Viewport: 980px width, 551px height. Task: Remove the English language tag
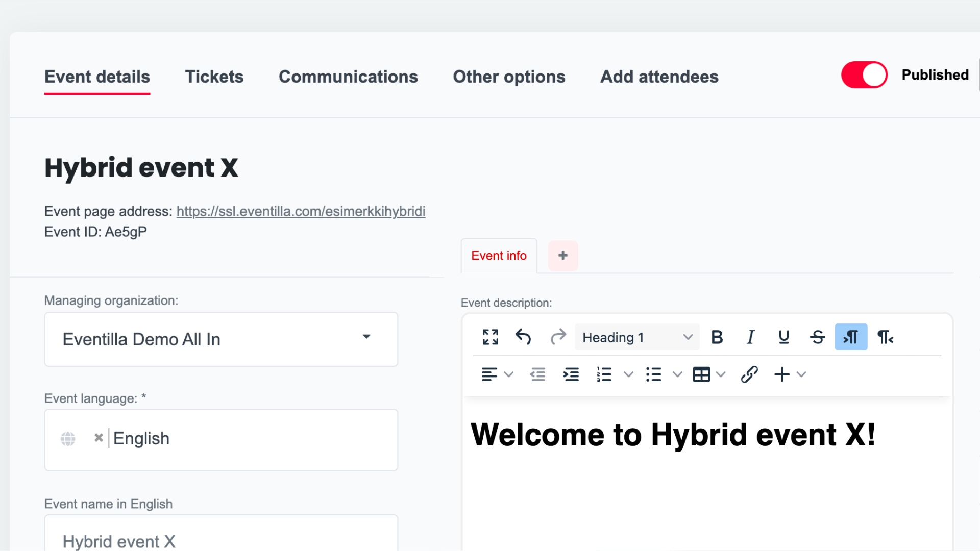tap(98, 438)
